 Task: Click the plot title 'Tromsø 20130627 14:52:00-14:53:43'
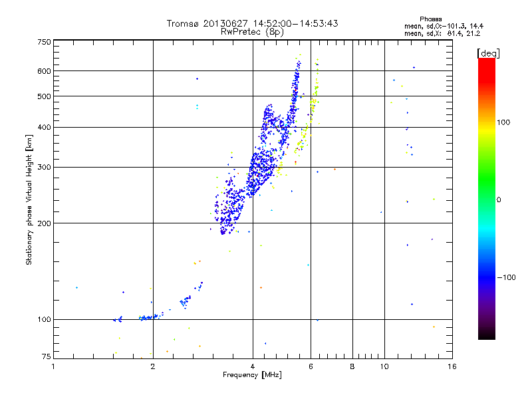[252, 23]
